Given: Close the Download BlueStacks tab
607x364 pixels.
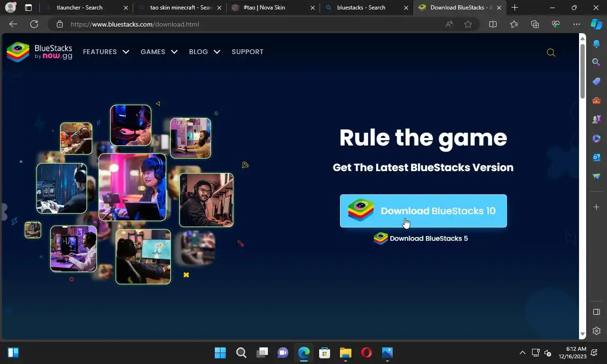Looking at the screenshot, I should coord(499,8).
